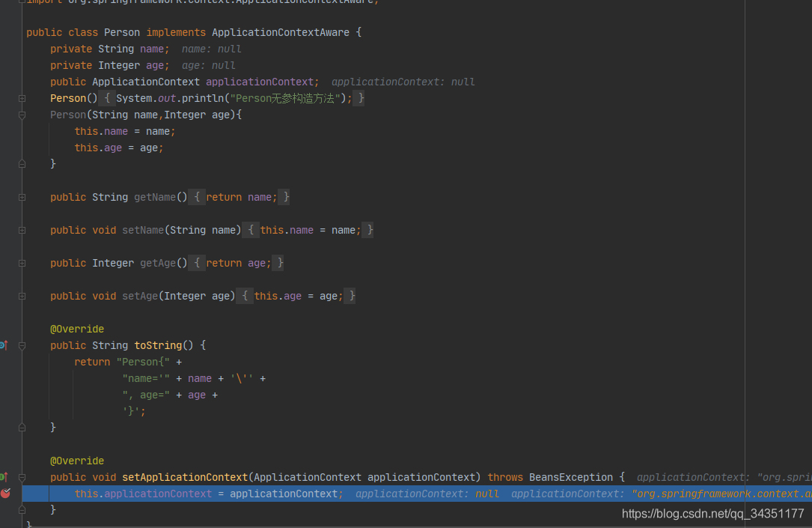Screen dimensions: 812x528
Task: Click the "Person{" string literal in toString
Action: (x=143, y=362)
